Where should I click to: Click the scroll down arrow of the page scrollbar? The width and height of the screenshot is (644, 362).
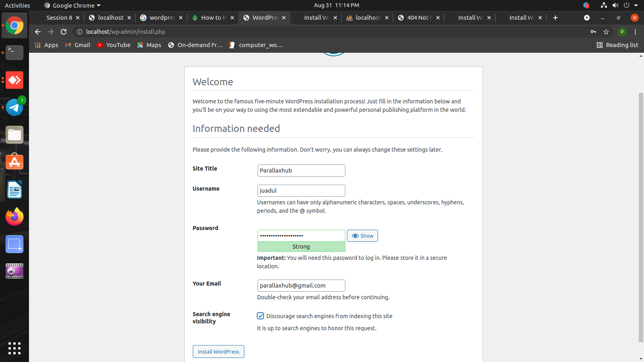[x=641, y=358]
